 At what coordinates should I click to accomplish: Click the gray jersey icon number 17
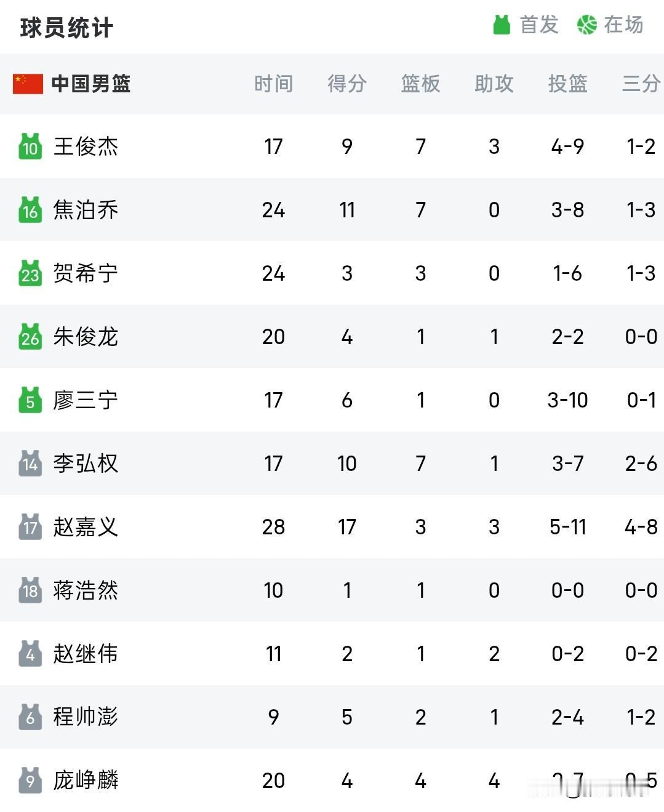click(x=30, y=527)
